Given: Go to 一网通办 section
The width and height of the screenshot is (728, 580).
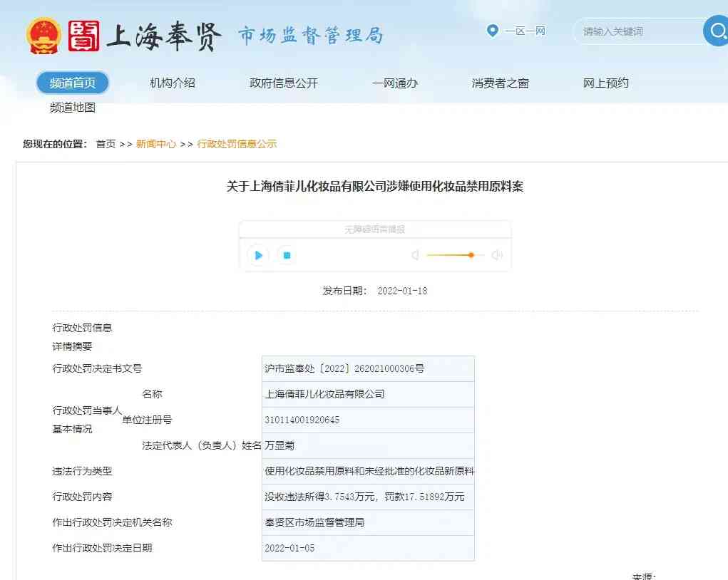Looking at the screenshot, I should tap(393, 83).
